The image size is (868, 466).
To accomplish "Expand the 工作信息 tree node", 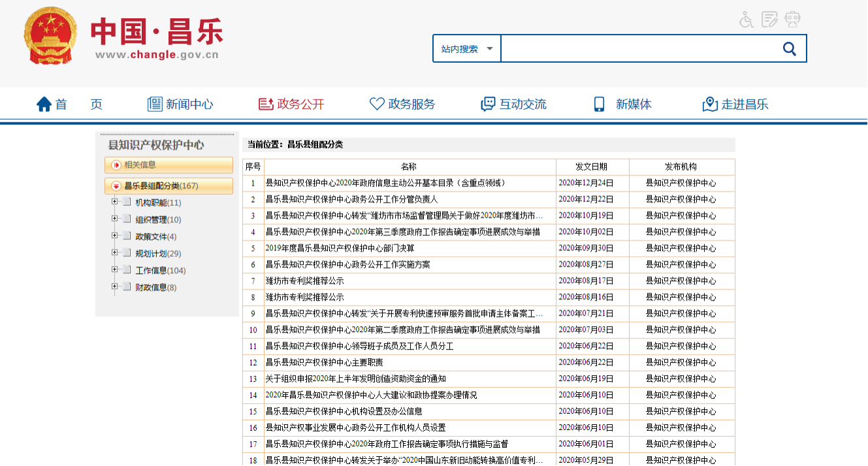I will pos(115,270).
